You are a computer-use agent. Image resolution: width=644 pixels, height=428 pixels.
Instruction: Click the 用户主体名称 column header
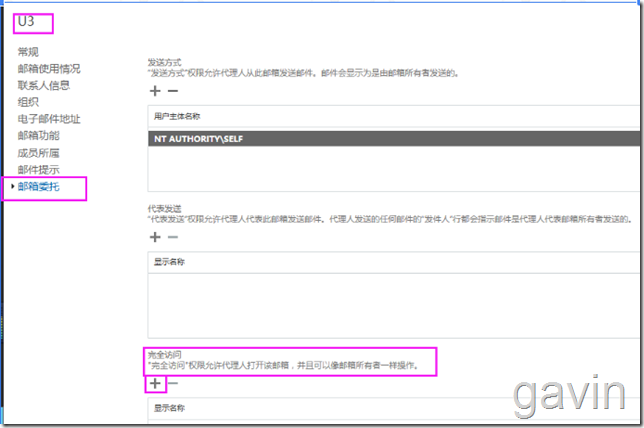pos(177,116)
